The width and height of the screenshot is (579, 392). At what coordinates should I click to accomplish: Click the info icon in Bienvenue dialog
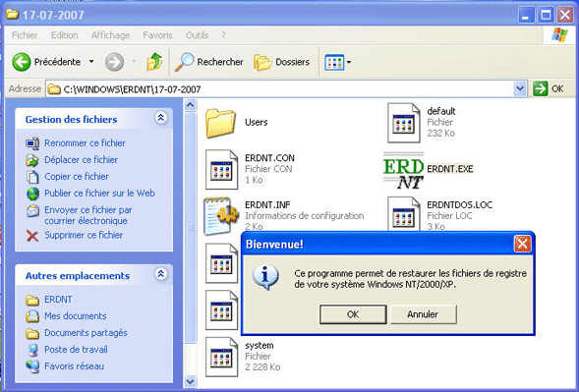(265, 277)
